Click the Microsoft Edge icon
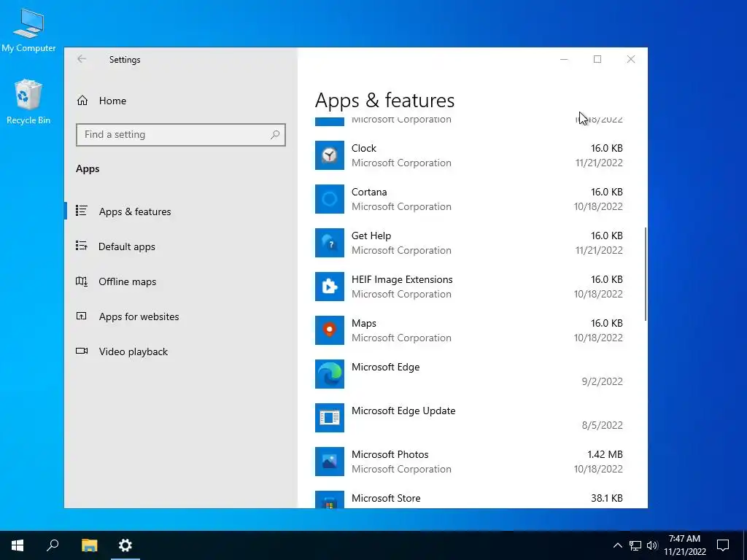This screenshot has height=560, width=747. click(x=329, y=374)
